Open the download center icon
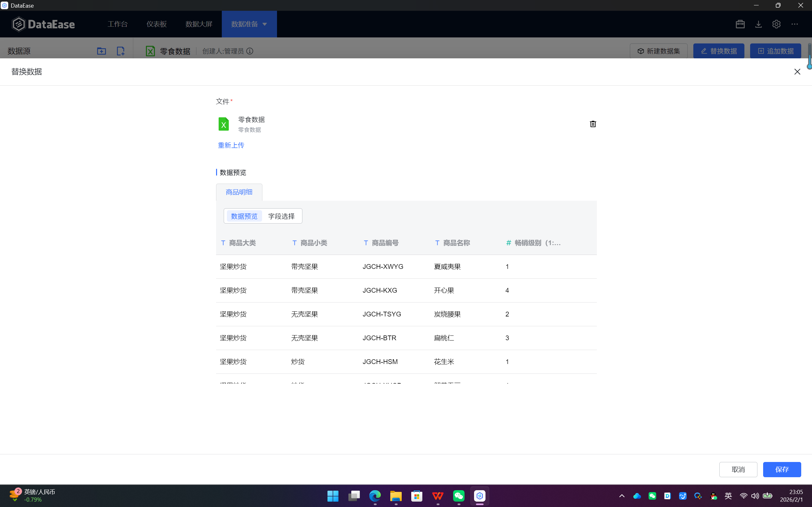812x507 pixels. coord(758,24)
